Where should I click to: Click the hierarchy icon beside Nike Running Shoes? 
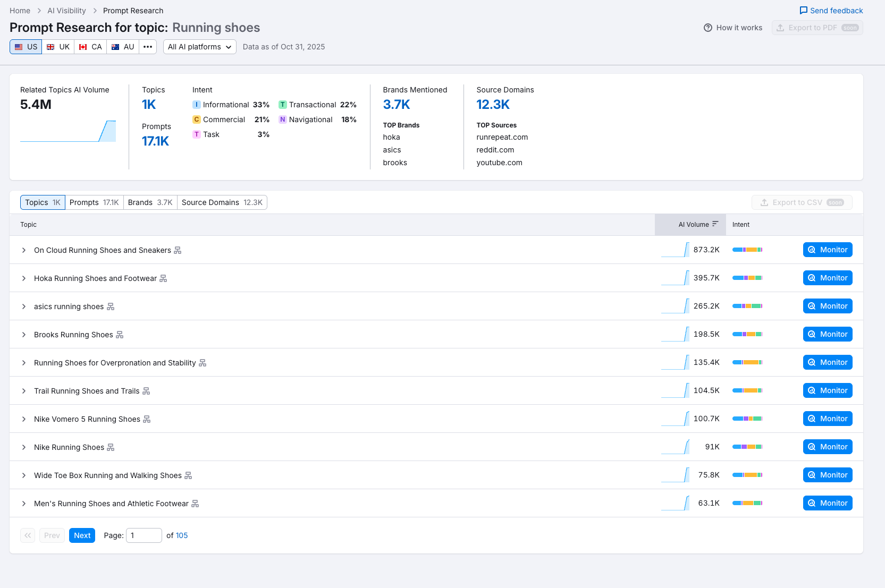(x=111, y=447)
